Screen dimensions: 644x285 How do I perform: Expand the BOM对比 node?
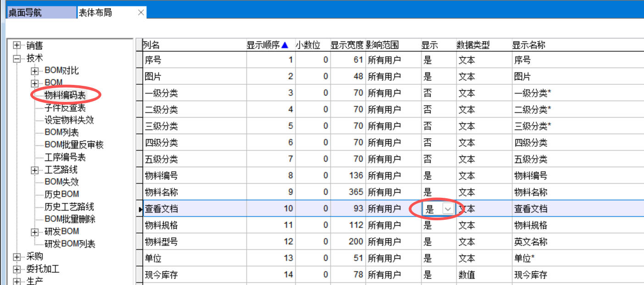click(34, 71)
